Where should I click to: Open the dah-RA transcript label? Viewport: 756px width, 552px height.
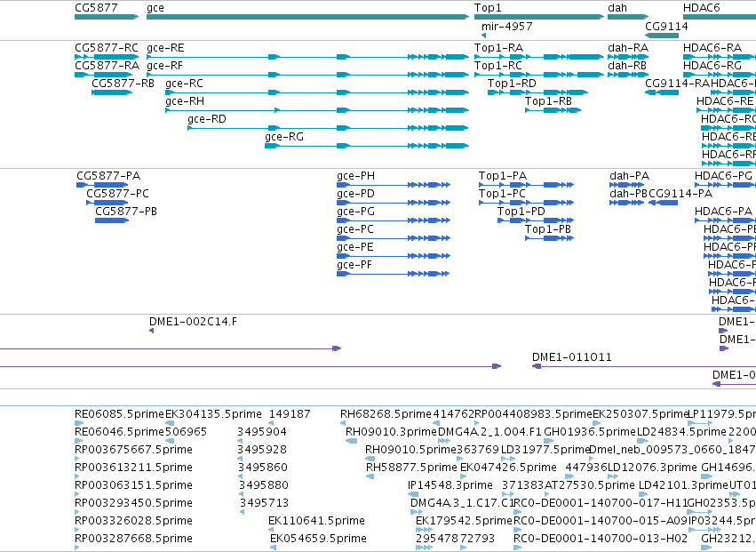click(x=628, y=48)
